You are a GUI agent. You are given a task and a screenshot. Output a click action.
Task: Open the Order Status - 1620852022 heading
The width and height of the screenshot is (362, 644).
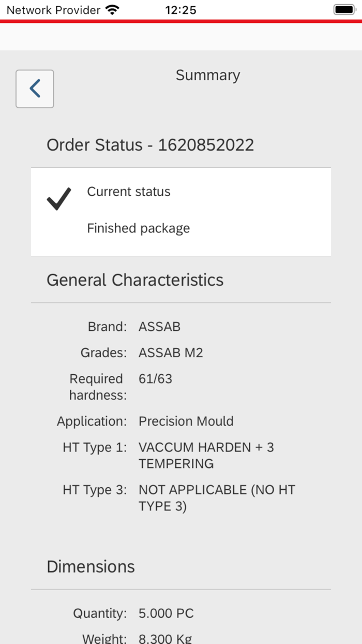(x=150, y=145)
